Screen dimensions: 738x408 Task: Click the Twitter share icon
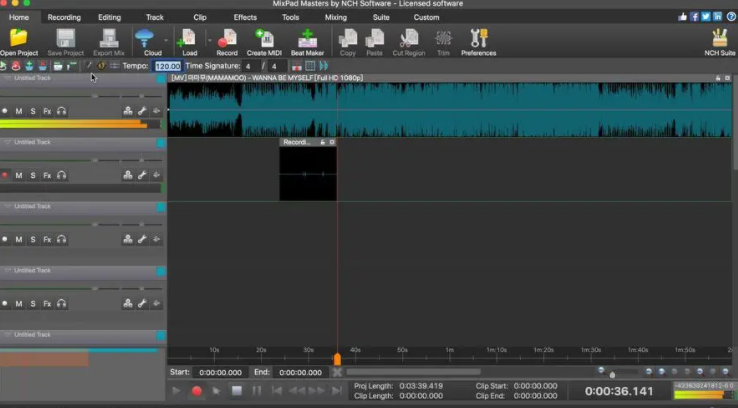[706, 17]
